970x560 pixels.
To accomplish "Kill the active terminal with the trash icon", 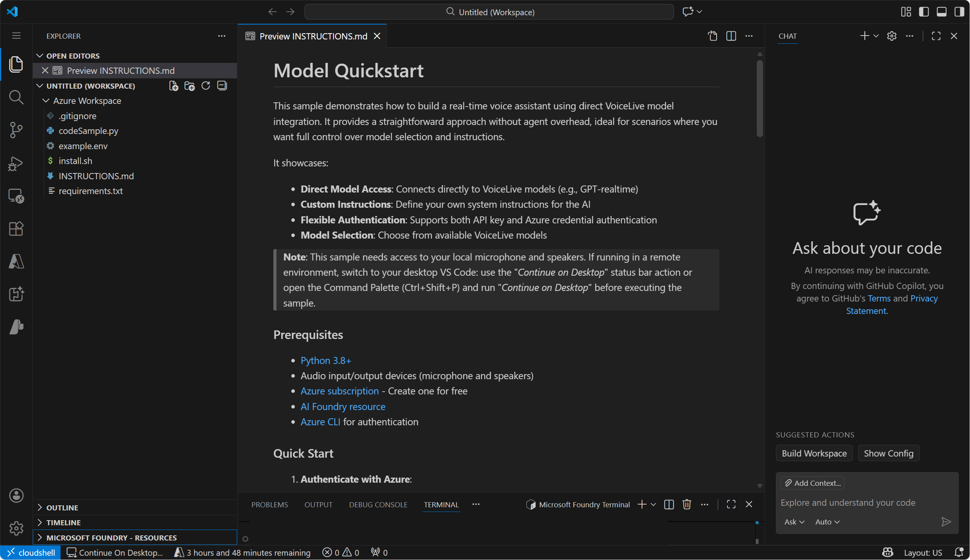I will [x=686, y=504].
